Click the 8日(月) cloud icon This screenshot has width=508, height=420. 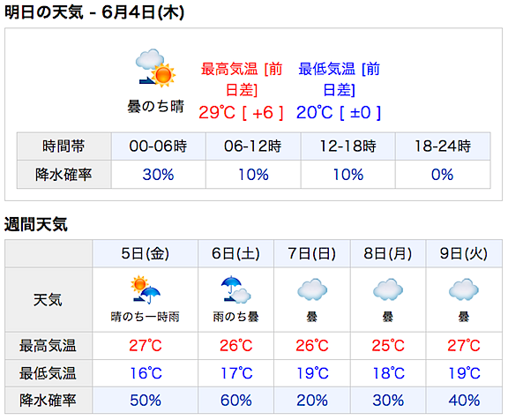point(388,289)
